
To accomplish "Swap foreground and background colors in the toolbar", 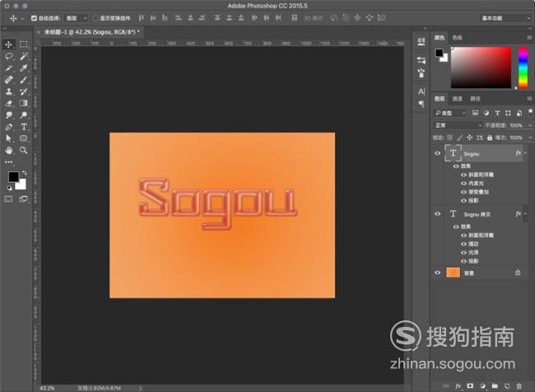I will pos(24,173).
